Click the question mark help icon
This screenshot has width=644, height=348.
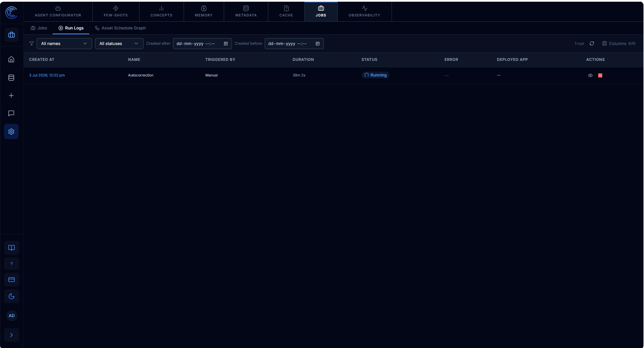click(12, 264)
